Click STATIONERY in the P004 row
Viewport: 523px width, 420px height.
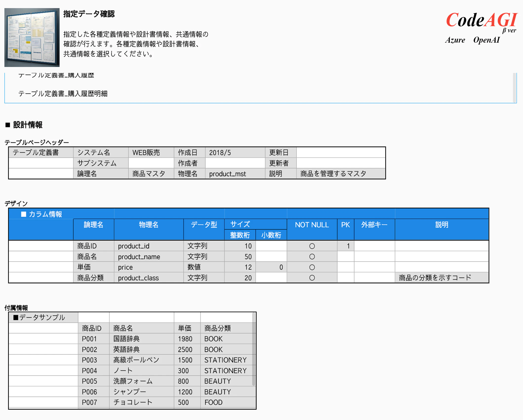[225, 371]
